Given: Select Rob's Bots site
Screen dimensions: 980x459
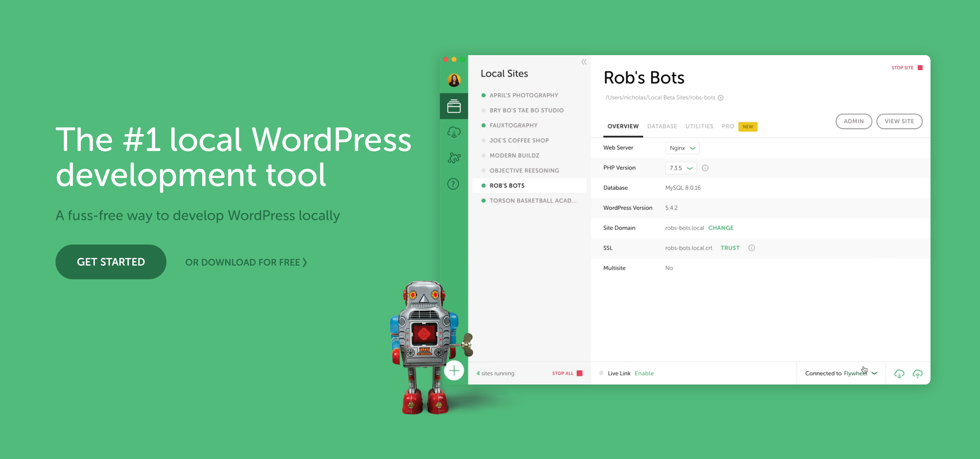Looking at the screenshot, I should 529,186.
